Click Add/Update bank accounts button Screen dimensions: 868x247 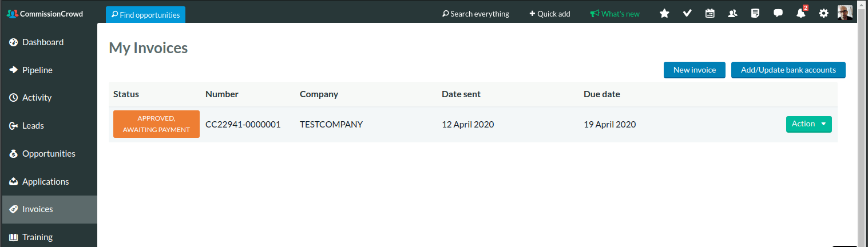coord(788,70)
